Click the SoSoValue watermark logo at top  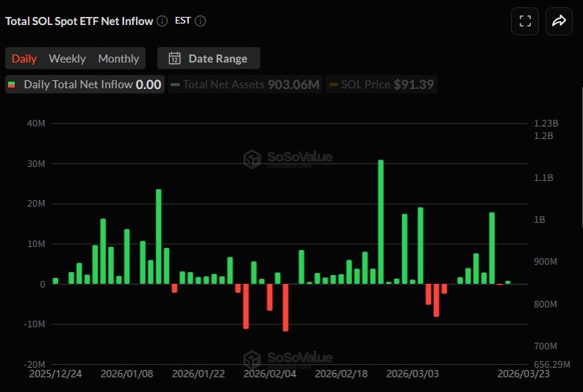tap(253, 159)
